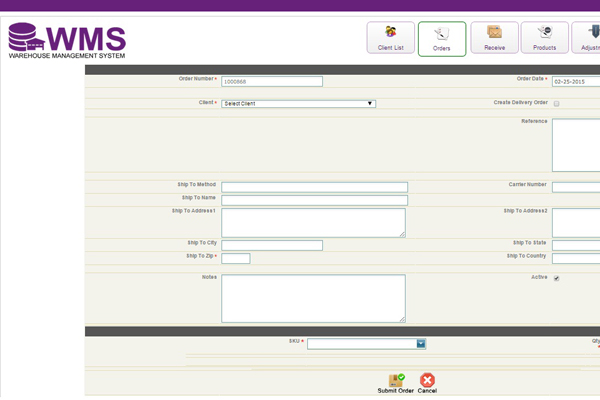Click the red Cancel icon

coord(427,380)
